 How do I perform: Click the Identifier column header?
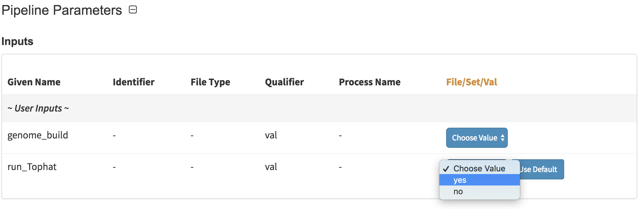coord(133,82)
